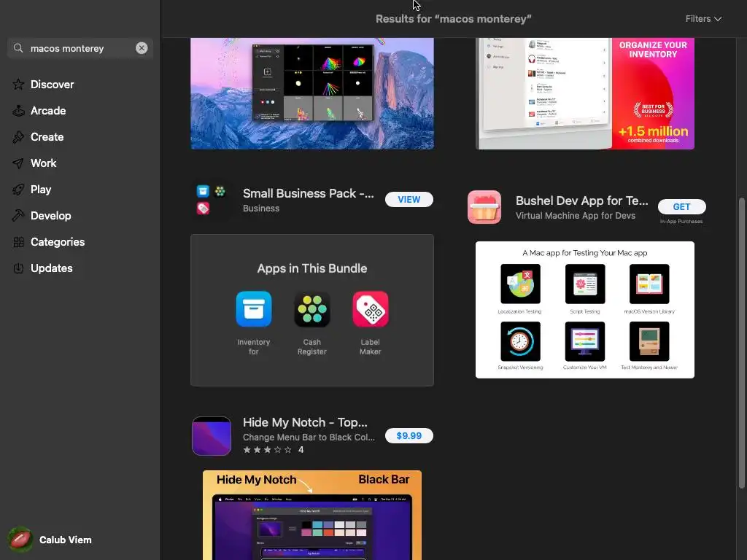
Task: Buy Hide My Notch for $9.99
Action: (409, 436)
